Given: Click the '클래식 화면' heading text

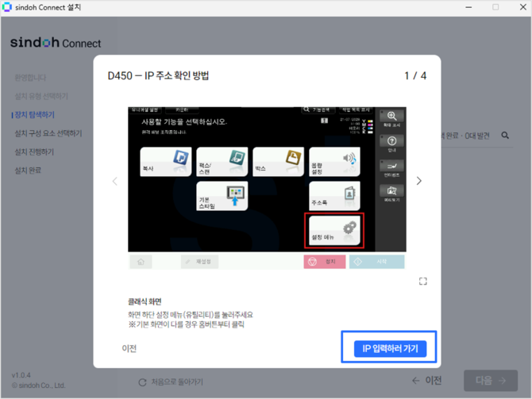Looking at the screenshot, I should [x=145, y=301].
